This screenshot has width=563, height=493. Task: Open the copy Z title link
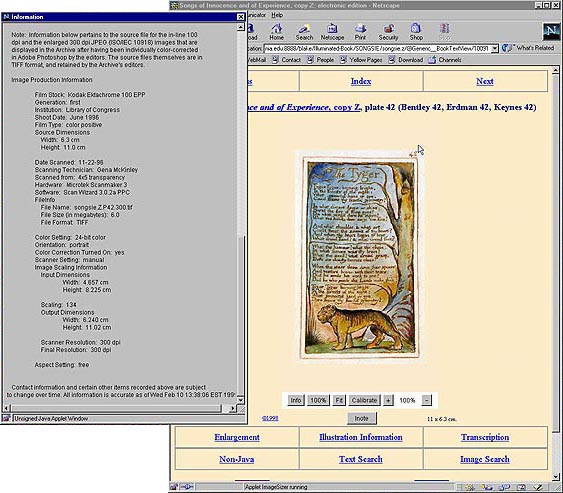click(304, 107)
